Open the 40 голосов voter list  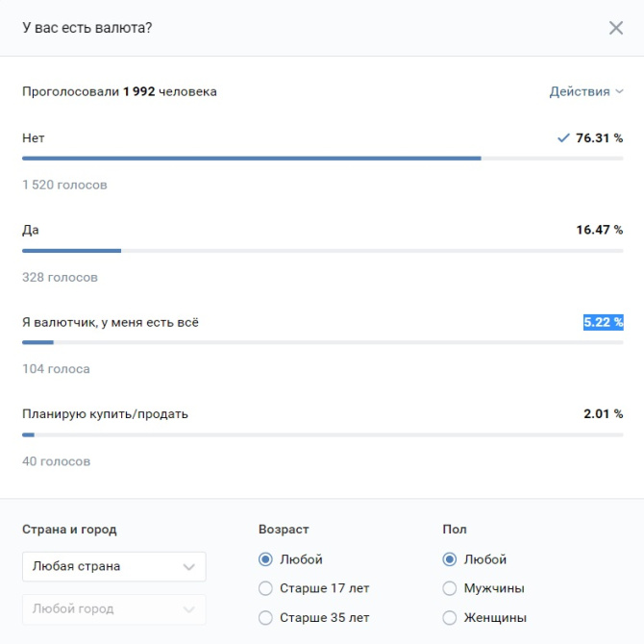(x=56, y=461)
